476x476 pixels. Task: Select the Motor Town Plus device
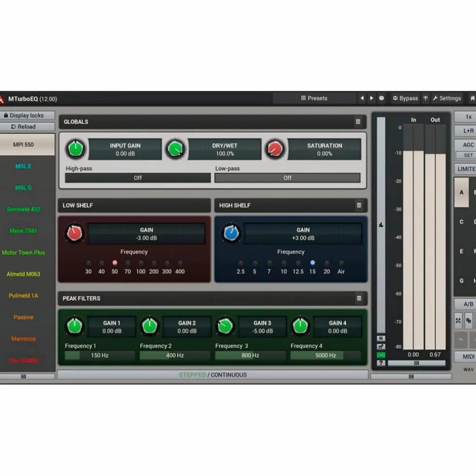pyautogui.click(x=23, y=252)
